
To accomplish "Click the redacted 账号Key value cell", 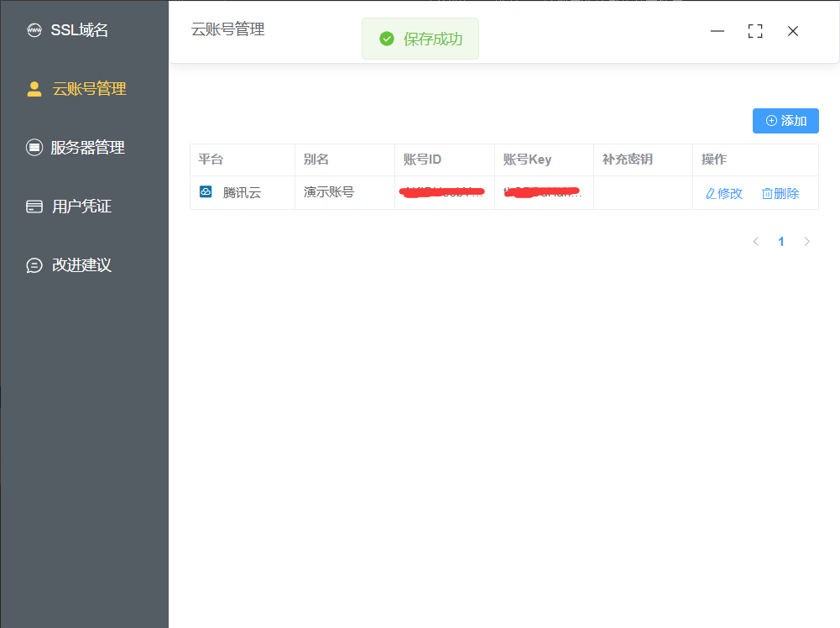I will tap(543, 192).
